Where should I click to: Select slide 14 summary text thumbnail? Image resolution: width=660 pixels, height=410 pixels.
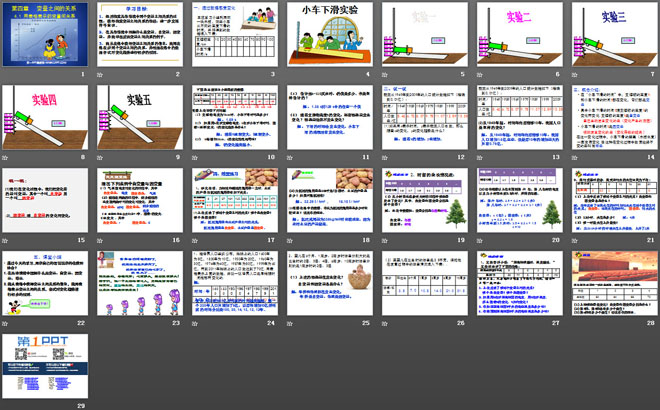pyautogui.click(x=615, y=117)
